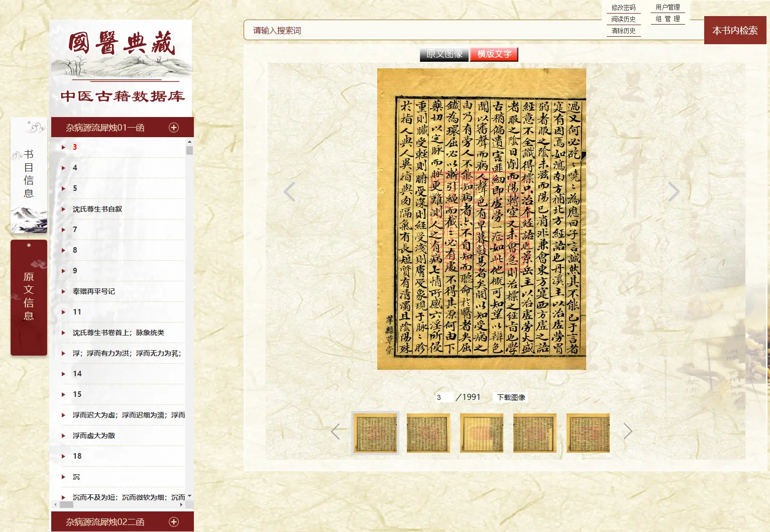Viewport: 770px width, 532px height.
Task: Click the main ancient book page image
Action: tap(482, 219)
